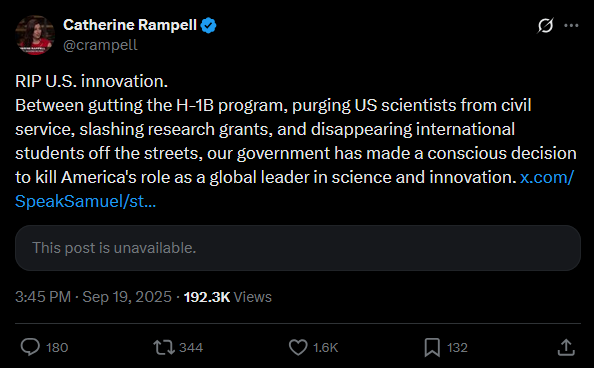Click the Grok explain post icon

pos(545,25)
